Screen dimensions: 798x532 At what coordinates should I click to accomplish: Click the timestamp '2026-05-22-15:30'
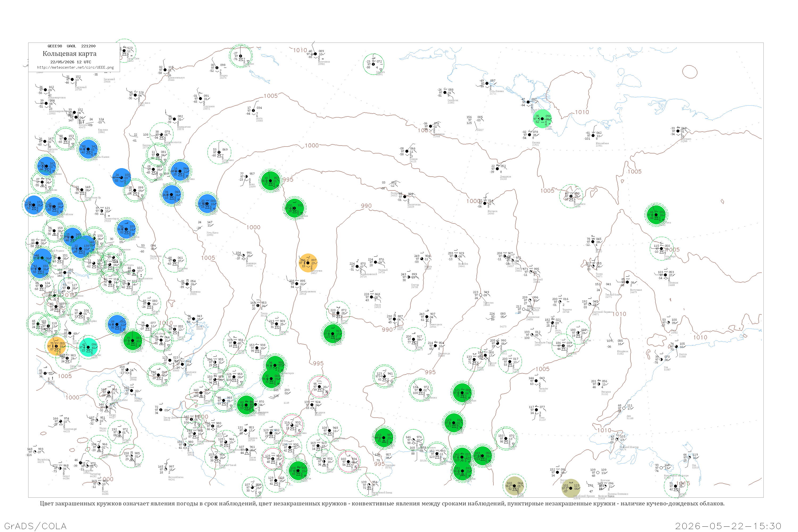click(x=728, y=526)
